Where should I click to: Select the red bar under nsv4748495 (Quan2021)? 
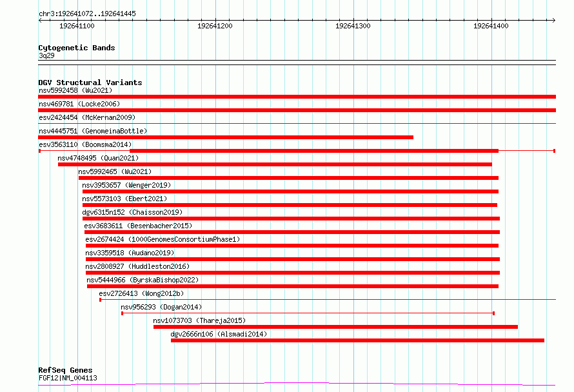coord(275,164)
